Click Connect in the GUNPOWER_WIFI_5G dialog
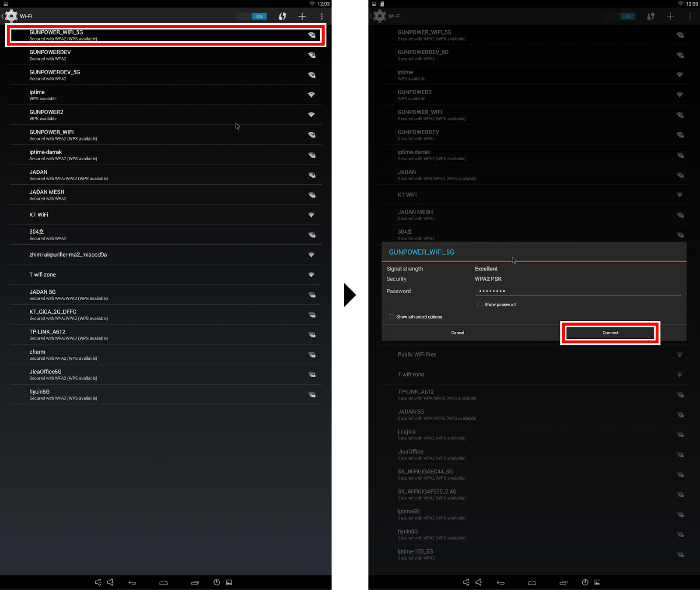Screen dimensions: 700x590 point(610,333)
